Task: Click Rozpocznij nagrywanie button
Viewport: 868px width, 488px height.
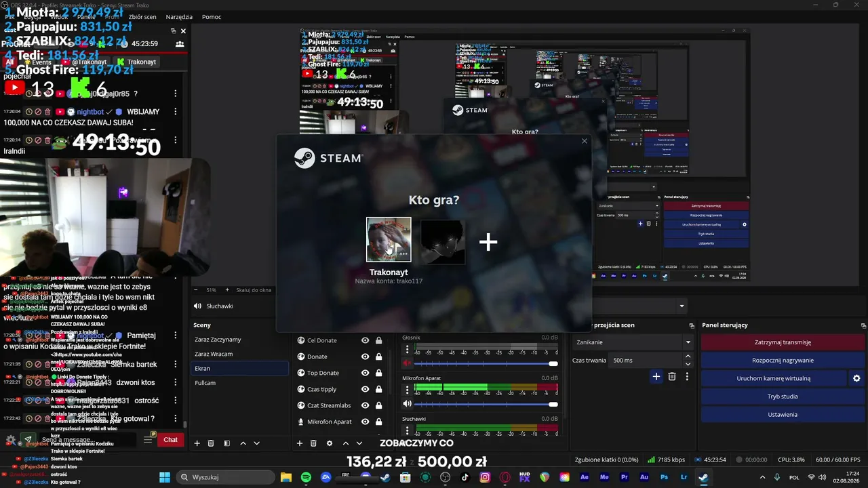Action: (x=783, y=361)
